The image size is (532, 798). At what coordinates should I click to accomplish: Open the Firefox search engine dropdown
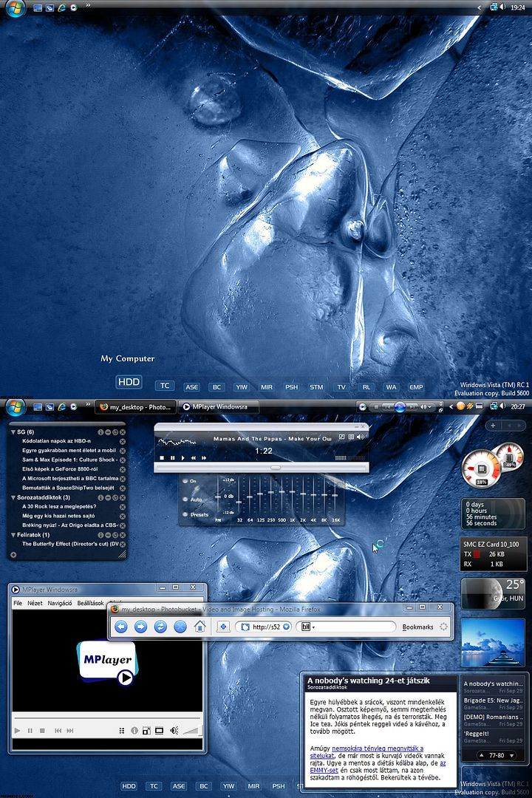[307, 627]
